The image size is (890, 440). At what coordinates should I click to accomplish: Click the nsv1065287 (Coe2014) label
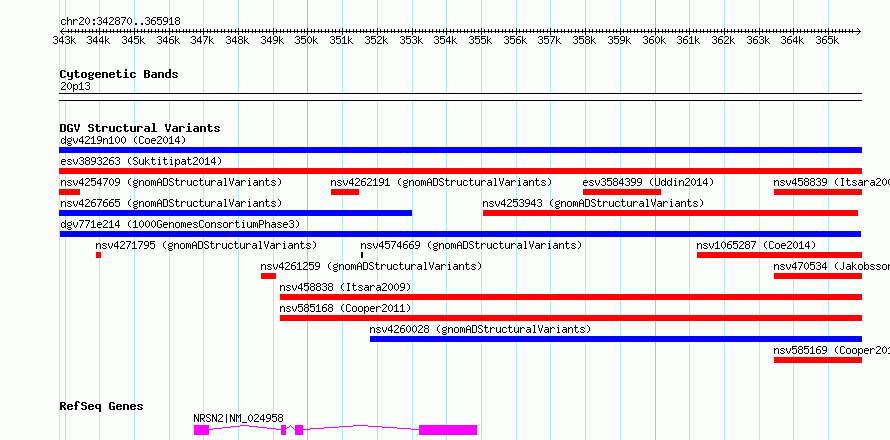[756, 245]
